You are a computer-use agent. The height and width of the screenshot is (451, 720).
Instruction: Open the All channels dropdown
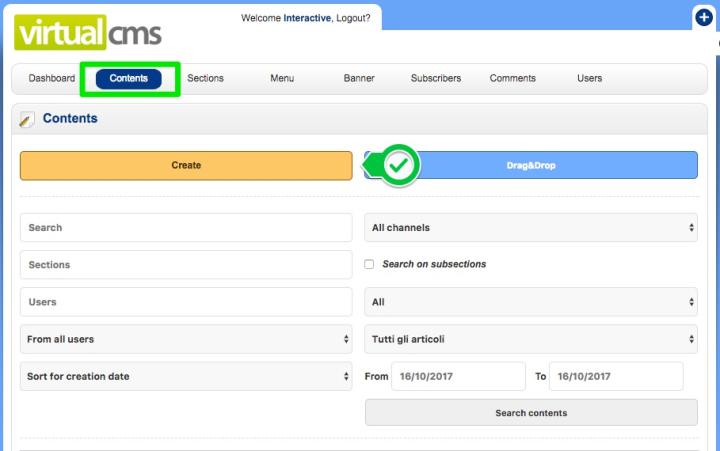(530, 228)
